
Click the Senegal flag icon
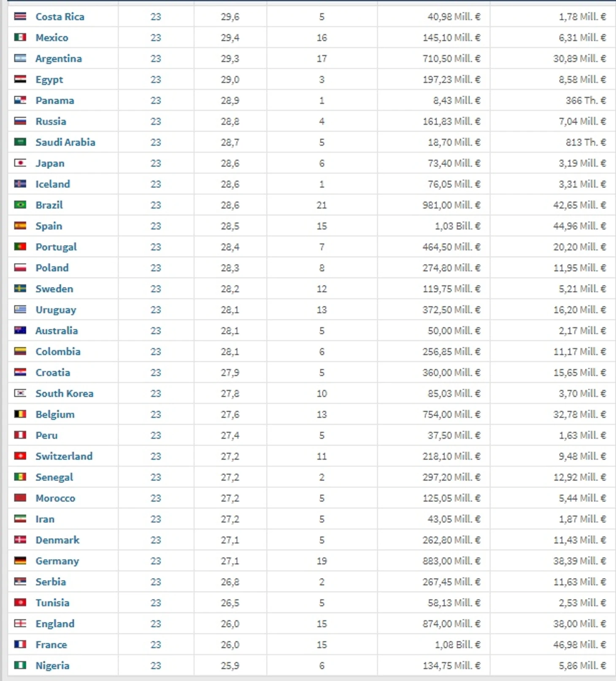[x=20, y=477]
